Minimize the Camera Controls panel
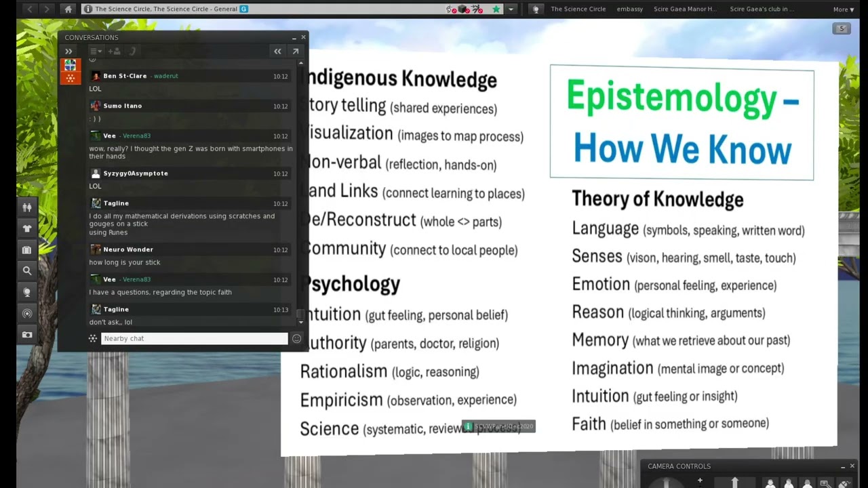This screenshot has height=488, width=868. coord(843,466)
